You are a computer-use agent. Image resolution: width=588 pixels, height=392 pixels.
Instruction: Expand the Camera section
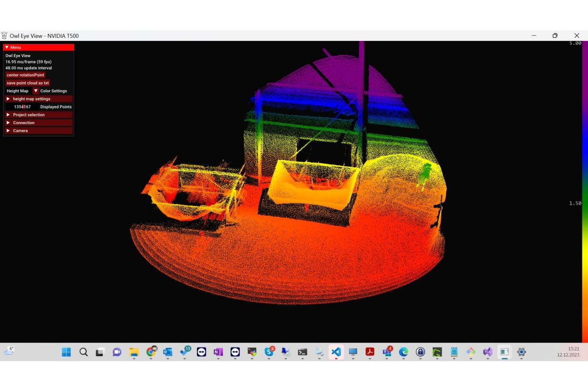point(38,131)
